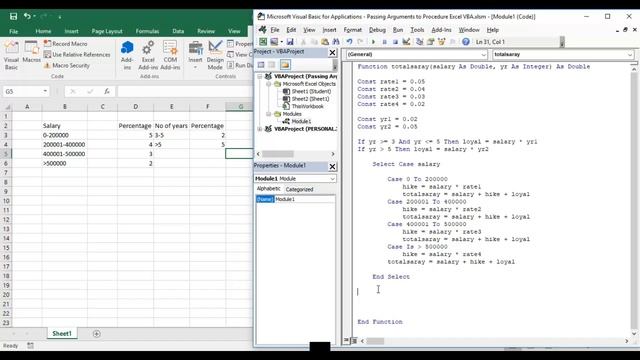640x360 pixels.
Task: Collapse the VBAProject (Passing Arg...) tree node
Action: 260,76
